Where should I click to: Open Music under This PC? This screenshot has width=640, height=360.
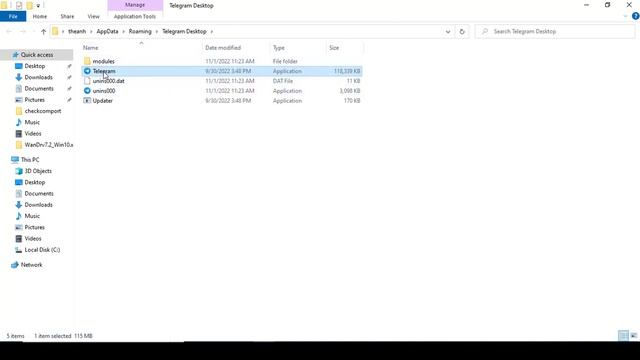pos(32,216)
